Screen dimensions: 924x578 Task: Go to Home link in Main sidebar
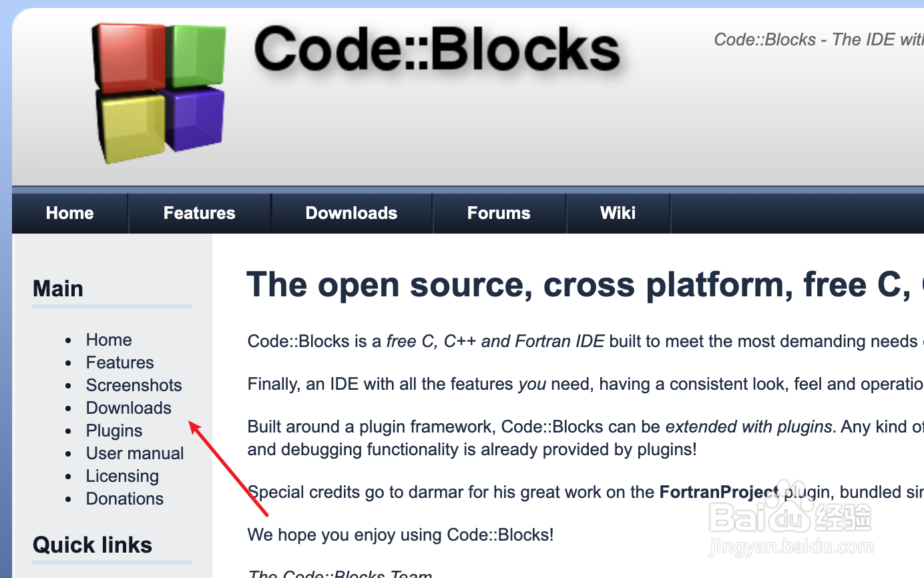pos(109,340)
